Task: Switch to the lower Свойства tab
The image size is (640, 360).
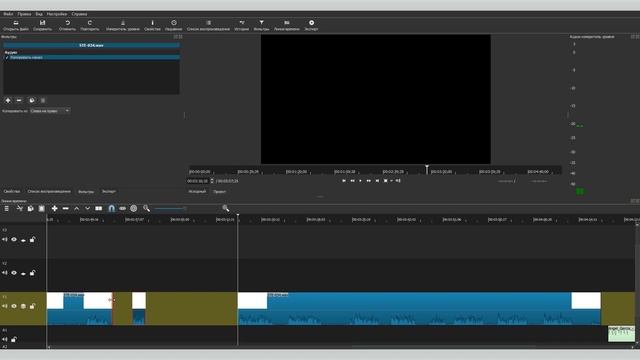Action: pyautogui.click(x=12, y=191)
